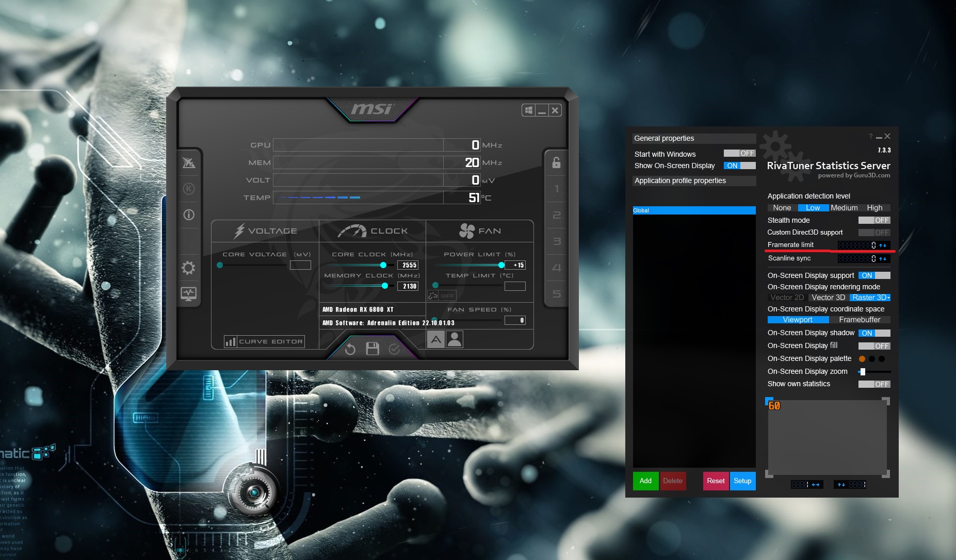Screen dimensions: 956x560
Task: Click the Add profile button
Action: [x=645, y=481]
